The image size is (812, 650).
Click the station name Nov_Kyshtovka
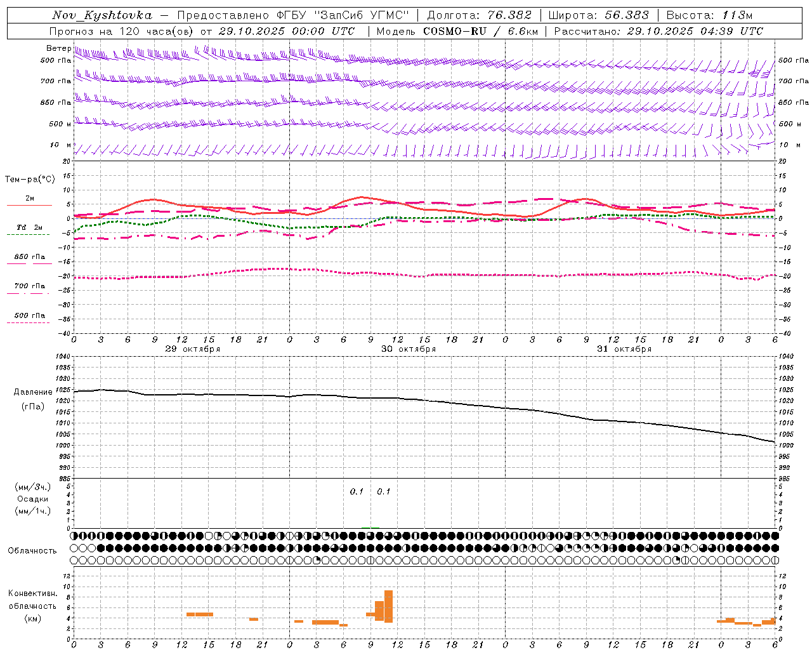101,15
